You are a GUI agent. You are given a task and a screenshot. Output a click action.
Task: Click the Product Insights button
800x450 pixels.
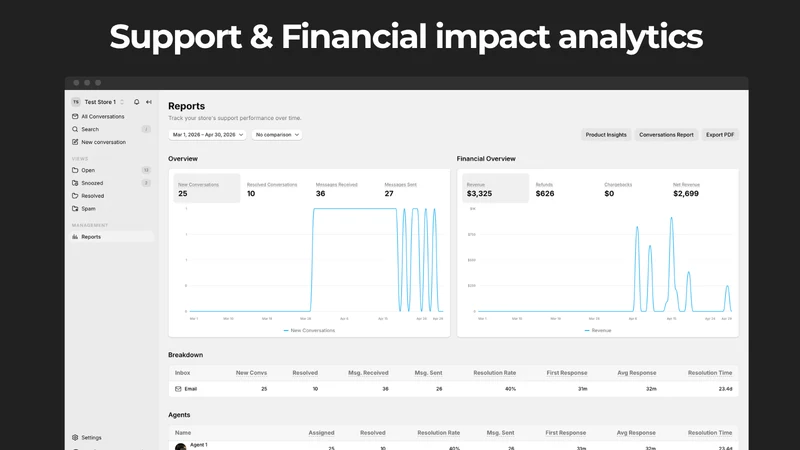pyautogui.click(x=606, y=135)
